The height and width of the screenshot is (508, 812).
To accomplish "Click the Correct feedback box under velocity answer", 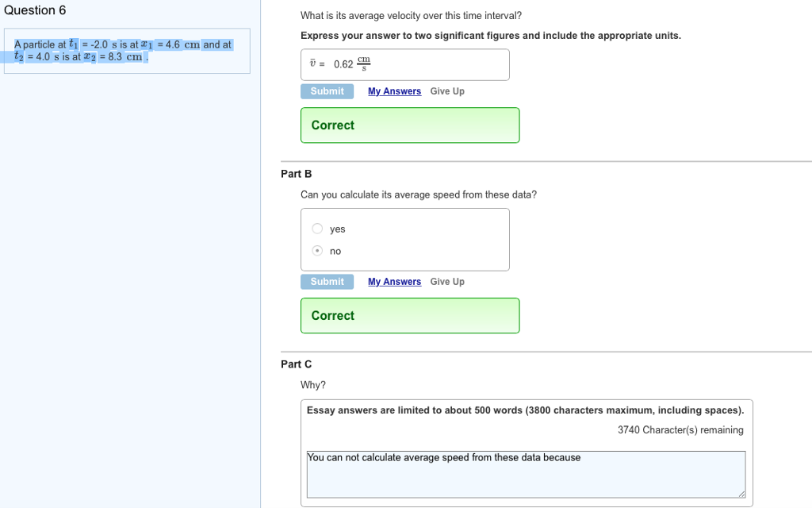I will click(409, 125).
